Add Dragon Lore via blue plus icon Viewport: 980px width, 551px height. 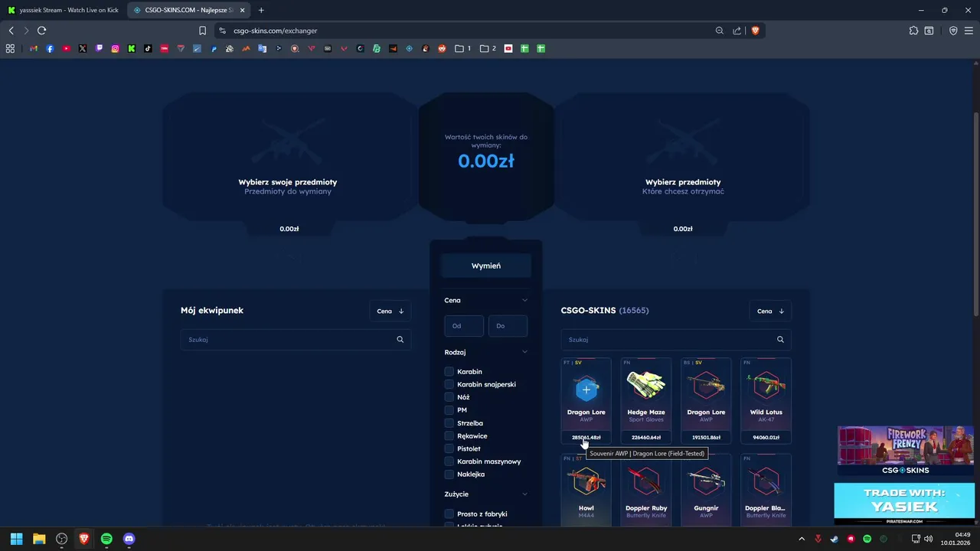point(586,390)
